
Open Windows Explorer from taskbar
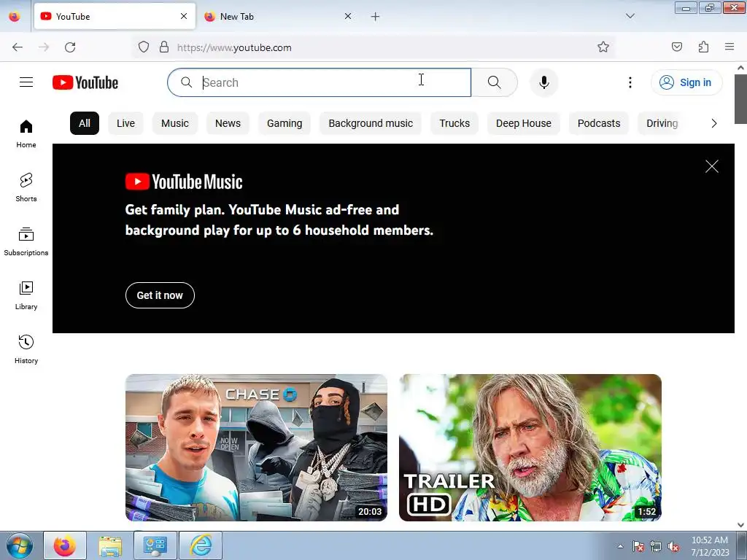coord(110,545)
